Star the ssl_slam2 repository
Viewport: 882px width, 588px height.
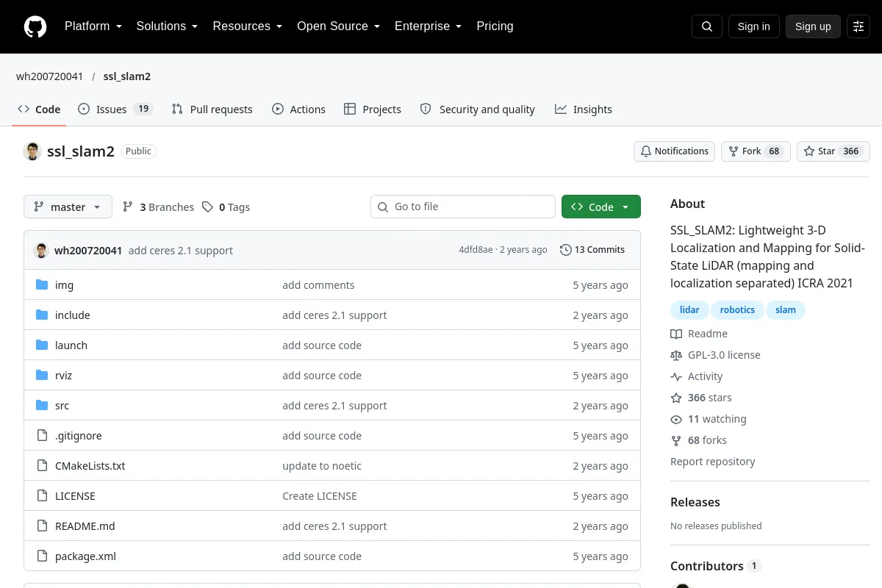[833, 151]
